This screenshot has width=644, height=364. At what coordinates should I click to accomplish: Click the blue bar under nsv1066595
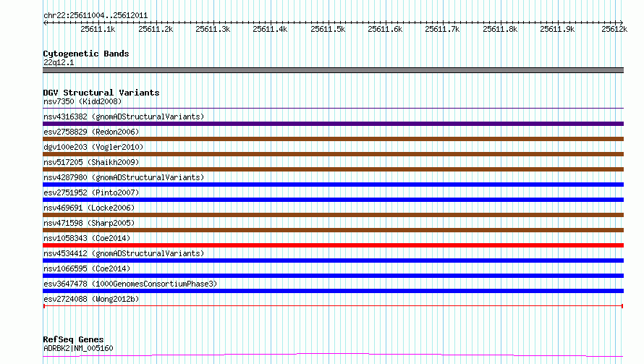click(333, 276)
